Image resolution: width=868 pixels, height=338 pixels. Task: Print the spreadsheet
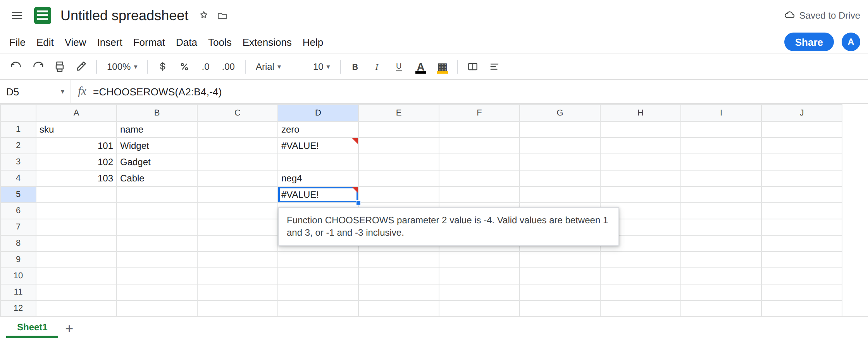60,67
